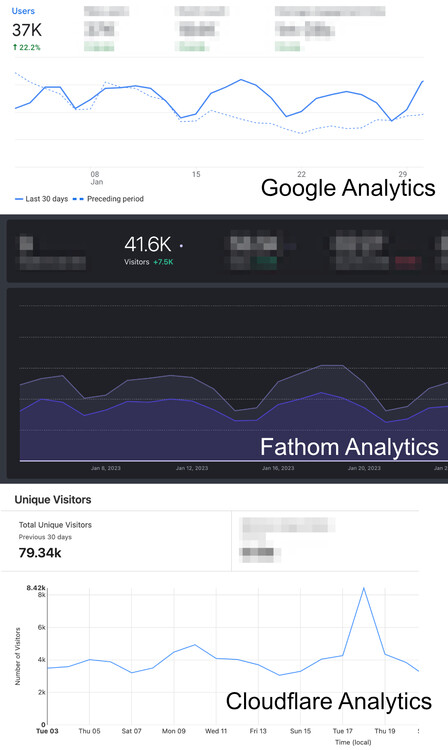Screen dimensions: 448x750
Task: Click the Fri 13 x-axis label
Action: tap(258, 731)
